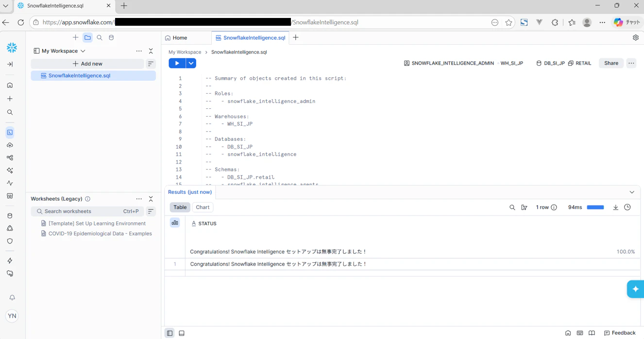The height and width of the screenshot is (339, 644).
Task: Switch results to Chart view
Action: (x=203, y=207)
